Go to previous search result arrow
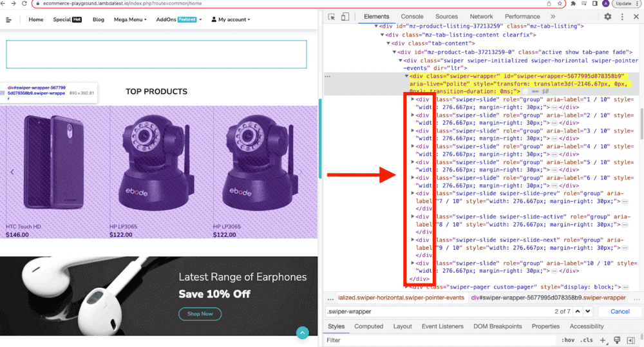 [578, 312]
